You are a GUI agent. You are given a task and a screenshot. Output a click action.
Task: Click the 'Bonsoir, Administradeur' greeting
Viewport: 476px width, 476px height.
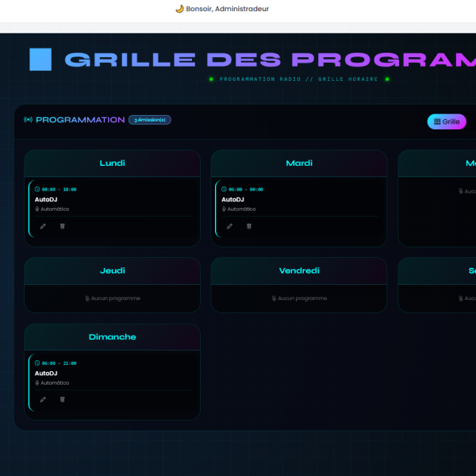(x=228, y=9)
